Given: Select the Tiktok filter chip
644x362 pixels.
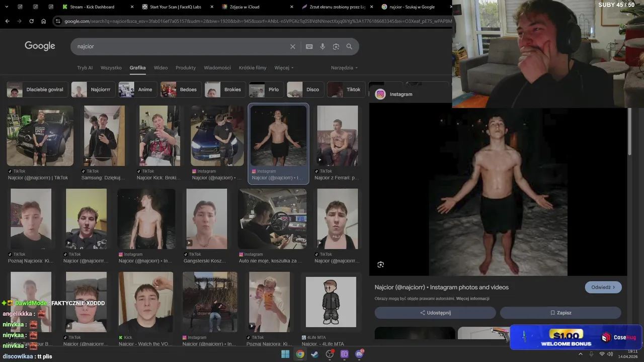Looking at the screenshot, I should (346, 89).
